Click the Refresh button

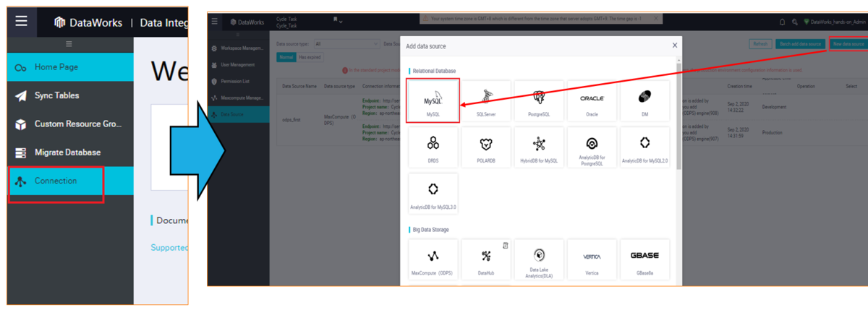click(x=760, y=44)
